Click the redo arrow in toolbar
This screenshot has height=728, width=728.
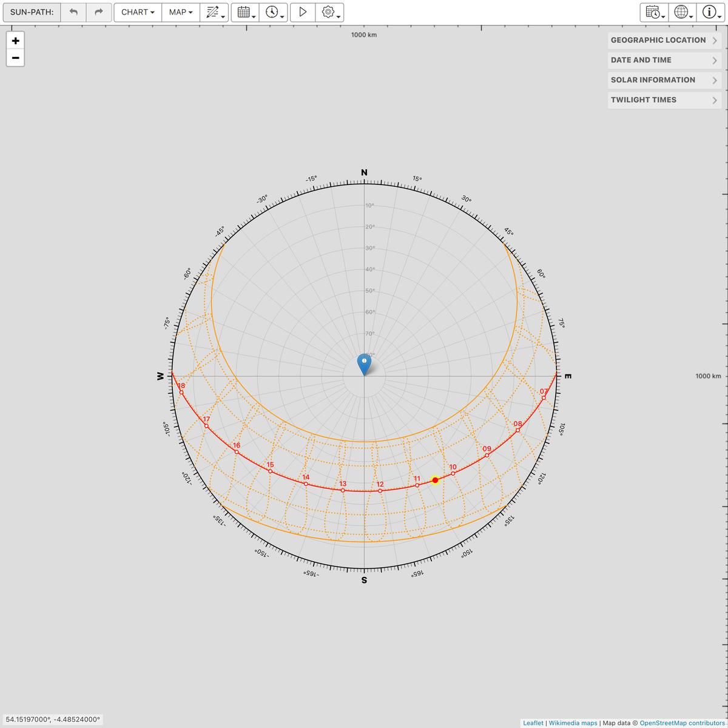[99, 12]
